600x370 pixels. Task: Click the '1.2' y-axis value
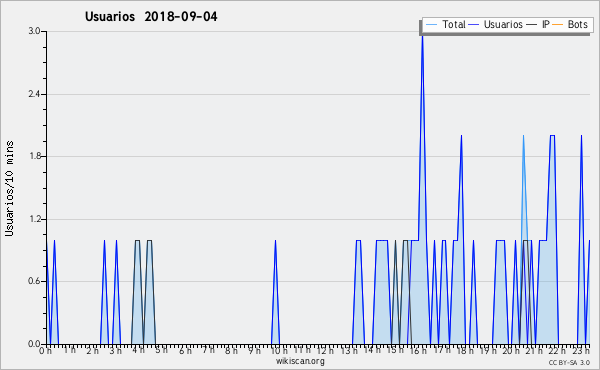click(x=34, y=219)
